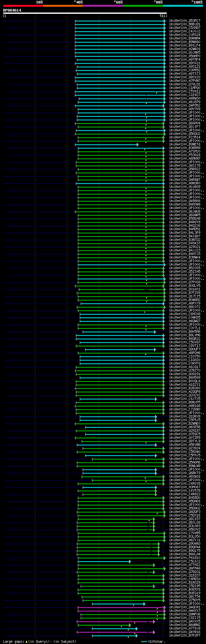This screenshot has height=644, width=206.
Task: Open hit UniRef100_Q9NFU6
Action: tap(185, 614)
